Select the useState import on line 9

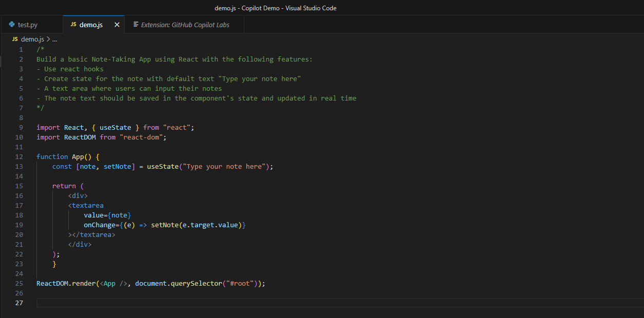115,127
